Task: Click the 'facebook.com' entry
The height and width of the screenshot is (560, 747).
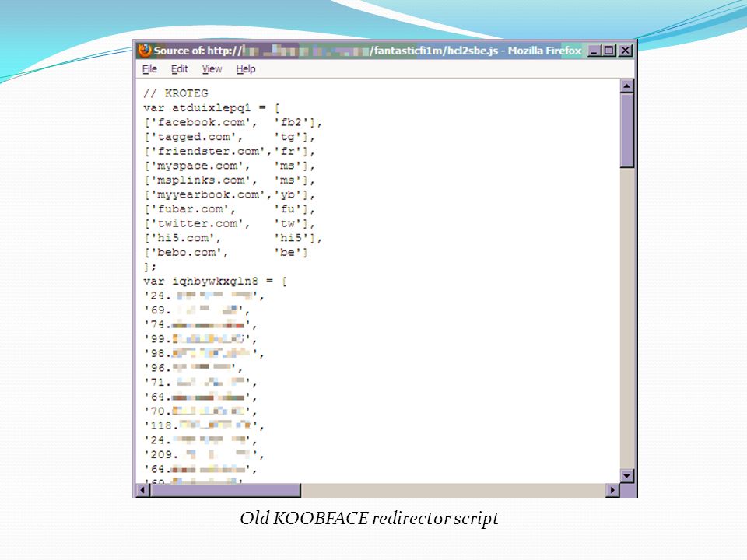Action: tap(233, 122)
